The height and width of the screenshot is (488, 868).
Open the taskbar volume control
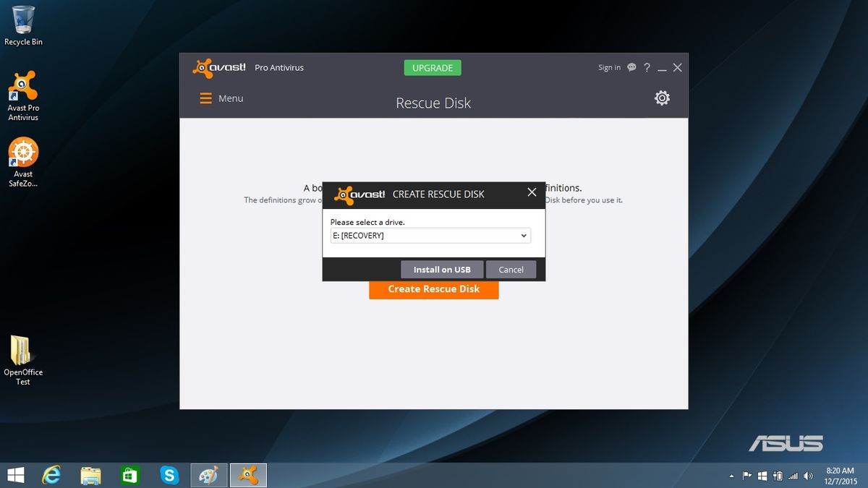pos(807,476)
